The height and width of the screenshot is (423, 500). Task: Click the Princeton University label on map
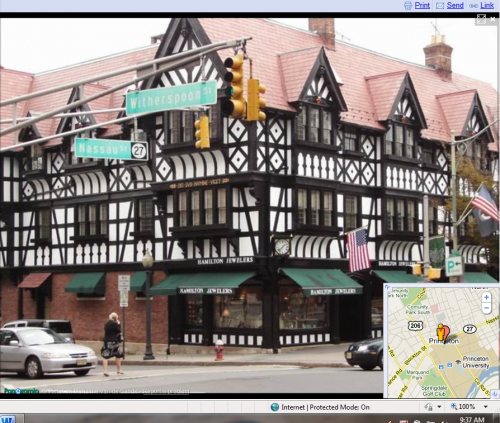click(x=476, y=362)
